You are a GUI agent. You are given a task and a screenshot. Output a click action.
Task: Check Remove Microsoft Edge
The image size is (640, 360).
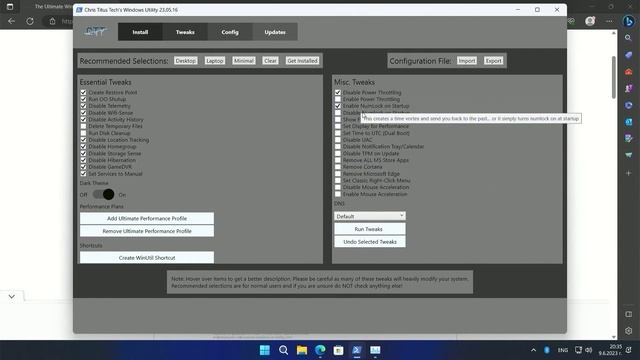[x=338, y=173]
